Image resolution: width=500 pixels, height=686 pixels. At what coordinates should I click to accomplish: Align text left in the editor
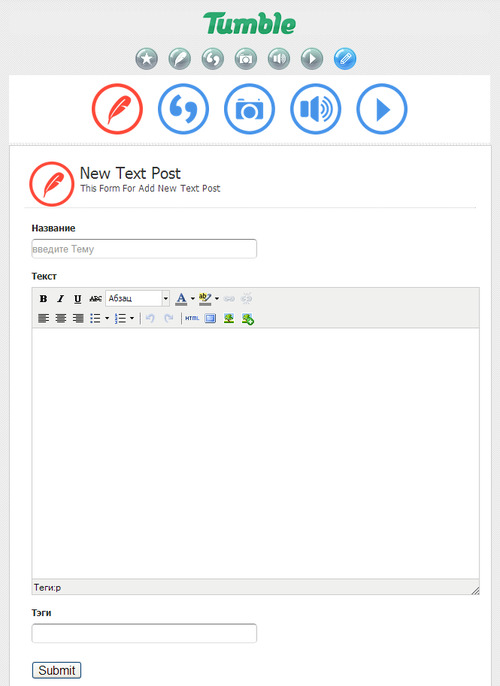[x=43, y=318]
